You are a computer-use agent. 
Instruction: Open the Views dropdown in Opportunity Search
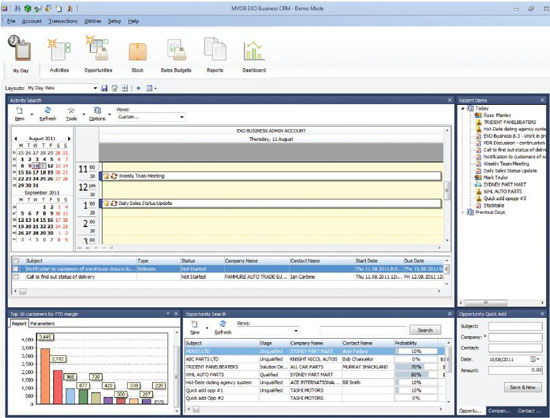point(296,331)
